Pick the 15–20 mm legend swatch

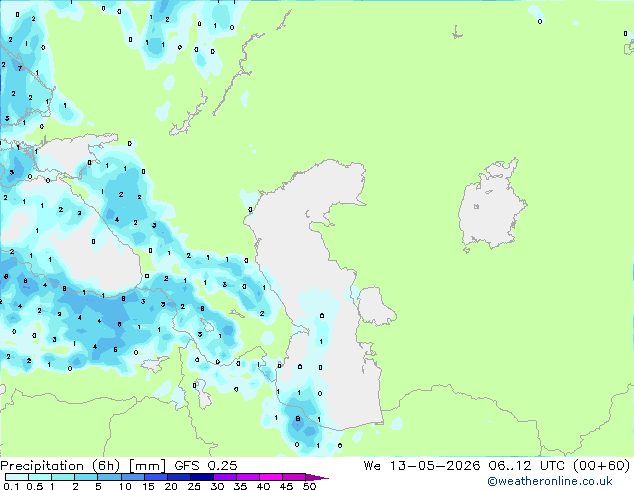pos(155,477)
